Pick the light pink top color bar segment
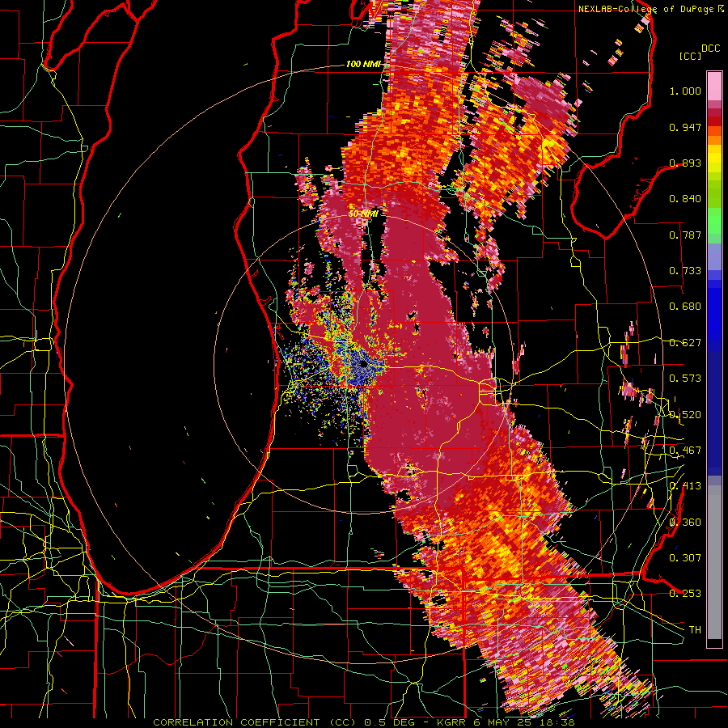 pyautogui.click(x=714, y=86)
